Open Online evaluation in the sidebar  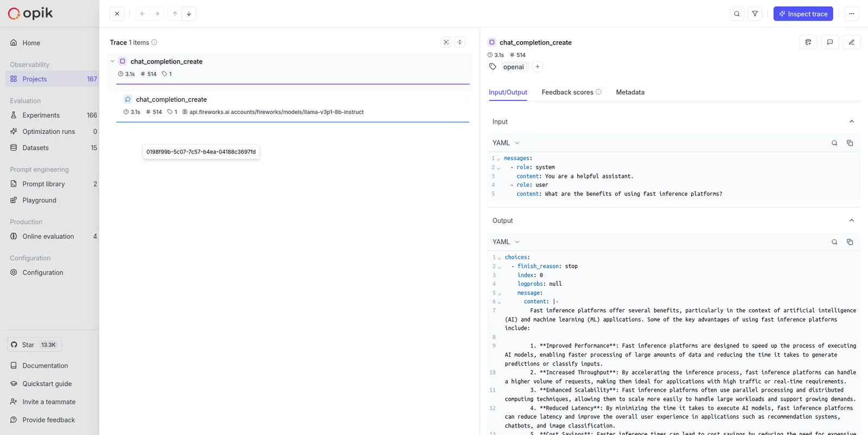coord(52,236)
